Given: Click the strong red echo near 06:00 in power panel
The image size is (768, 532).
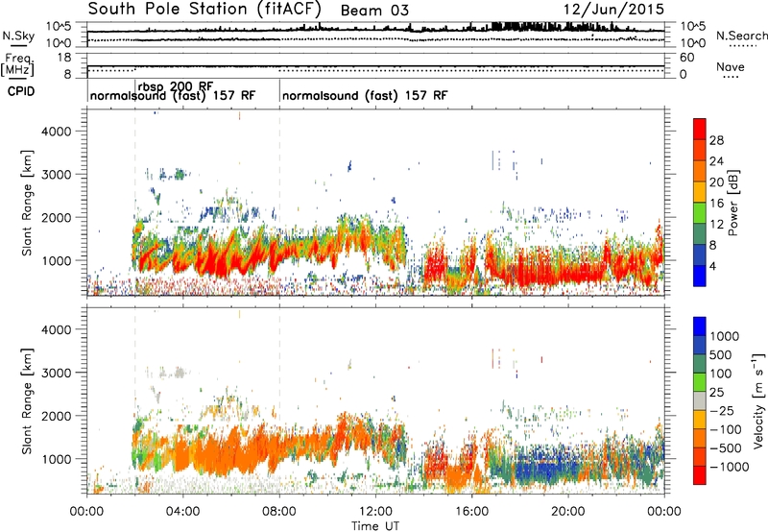Looking at the screenshot, I should click(221, 259).
